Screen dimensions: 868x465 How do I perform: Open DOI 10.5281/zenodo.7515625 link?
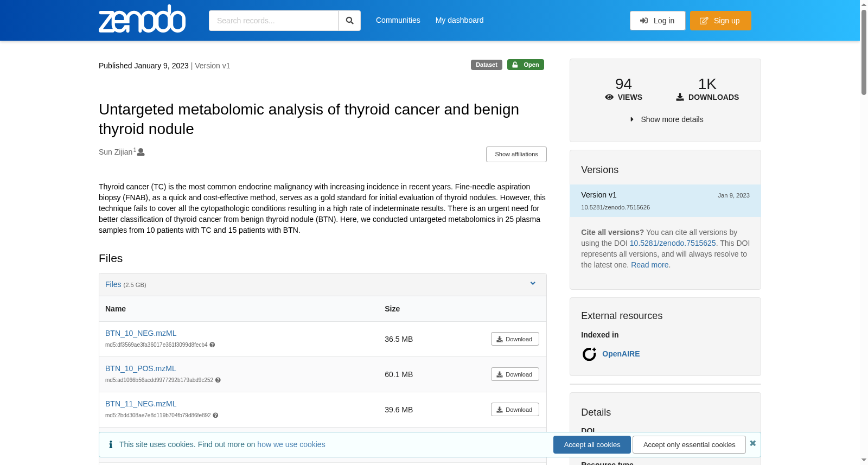[673, 243]
